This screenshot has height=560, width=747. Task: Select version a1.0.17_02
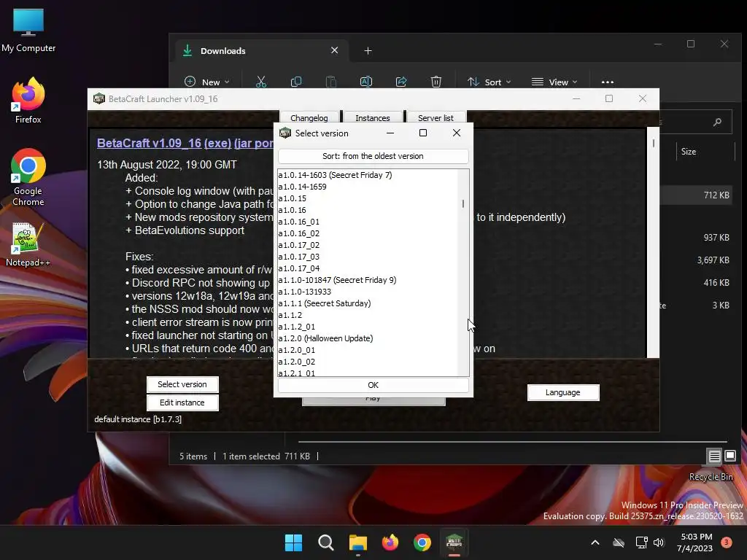[368, 245]
